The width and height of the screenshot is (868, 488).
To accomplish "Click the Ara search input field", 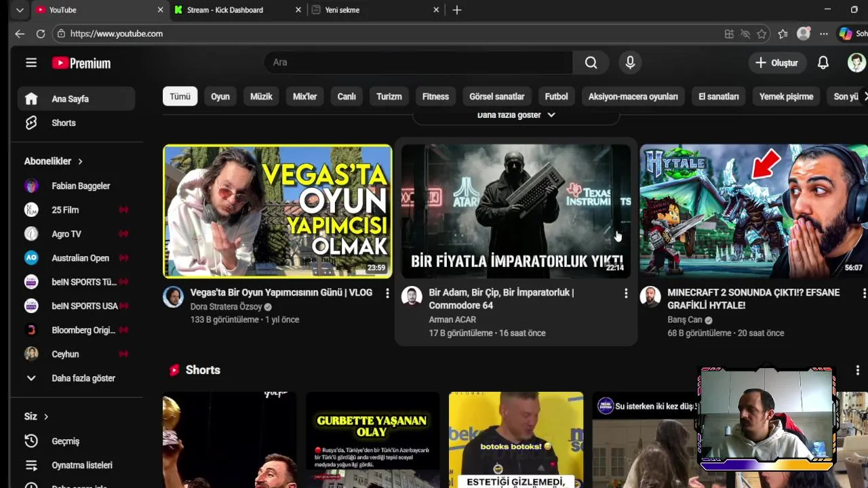I will click(x=418, y=62).
